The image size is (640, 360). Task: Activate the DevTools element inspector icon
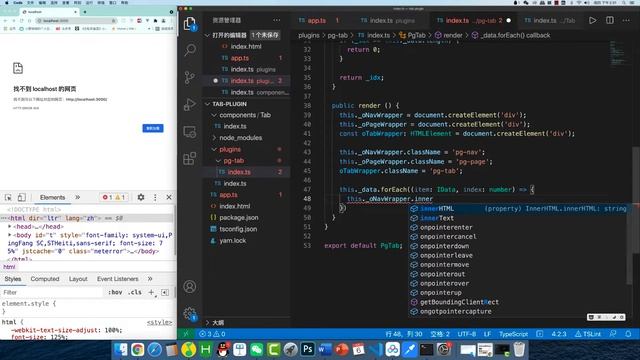pyautogui.click(x=8, y=198)
